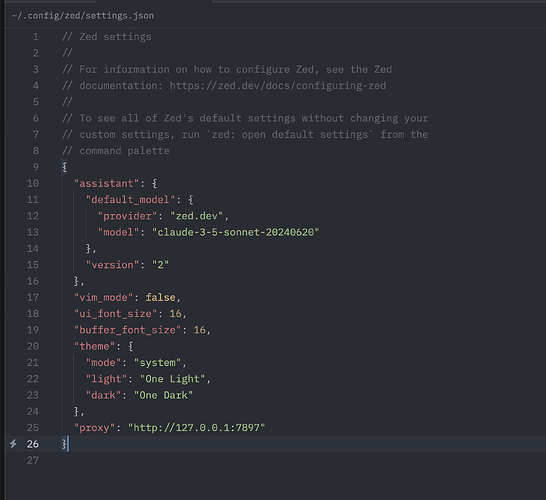Screen dimensions: 546x500
Task: Click the closing brace of default_model on line 14
Action: pos(88,249)
